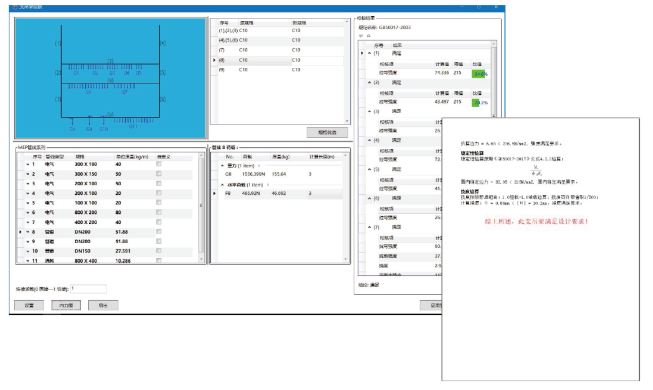Click the application icon in the title bar

point(15,7)
